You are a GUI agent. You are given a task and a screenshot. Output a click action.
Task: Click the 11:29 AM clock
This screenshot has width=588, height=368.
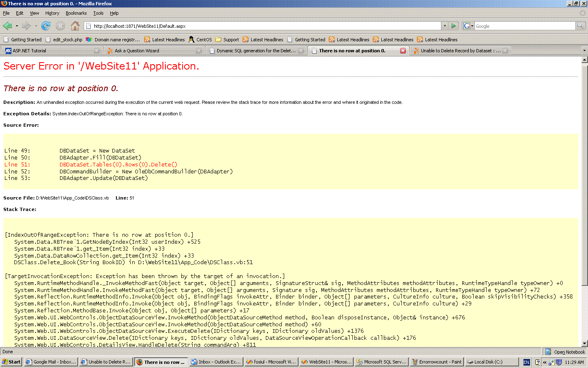pyautogui.click(x=574, y=362)
